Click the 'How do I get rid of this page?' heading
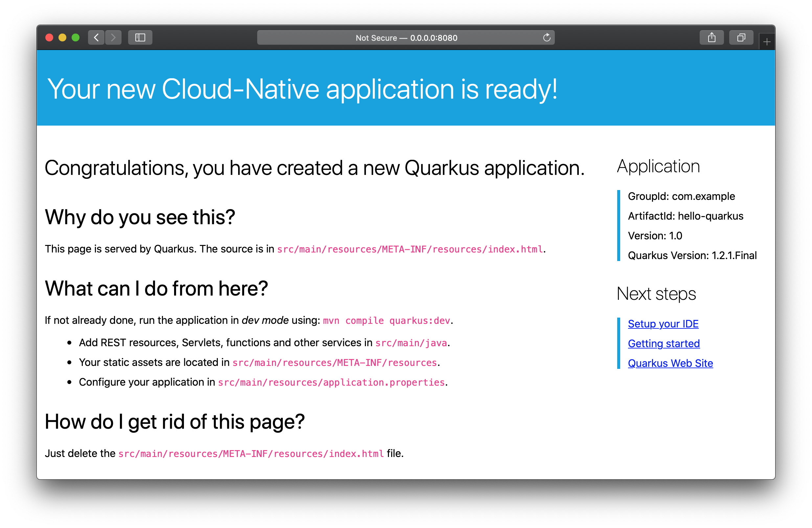The width and height of the screenshot is (812, 528). [175, 422]
